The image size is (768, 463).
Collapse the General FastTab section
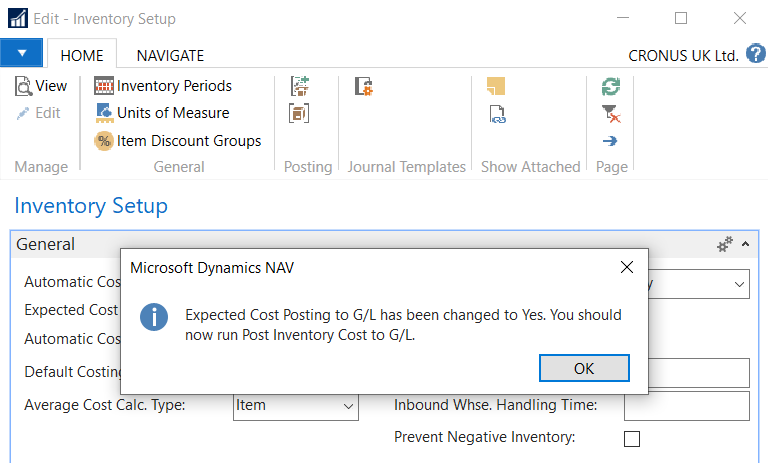(745, 244)
